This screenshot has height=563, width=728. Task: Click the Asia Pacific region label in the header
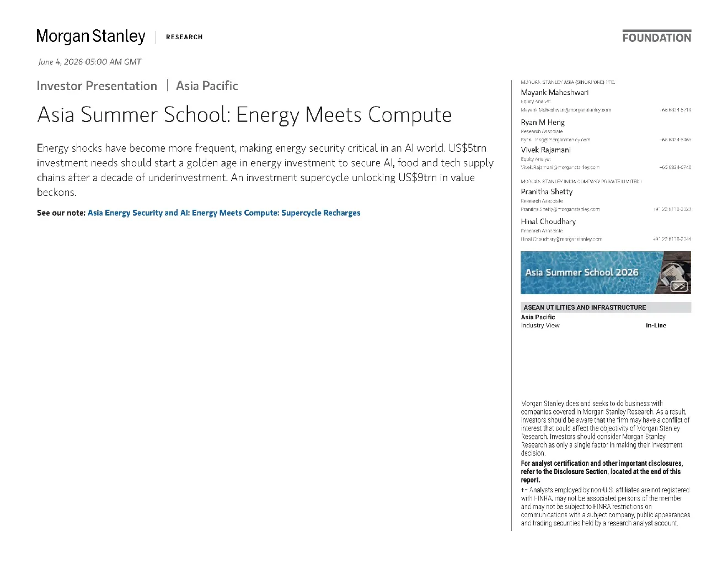[207, 86]
